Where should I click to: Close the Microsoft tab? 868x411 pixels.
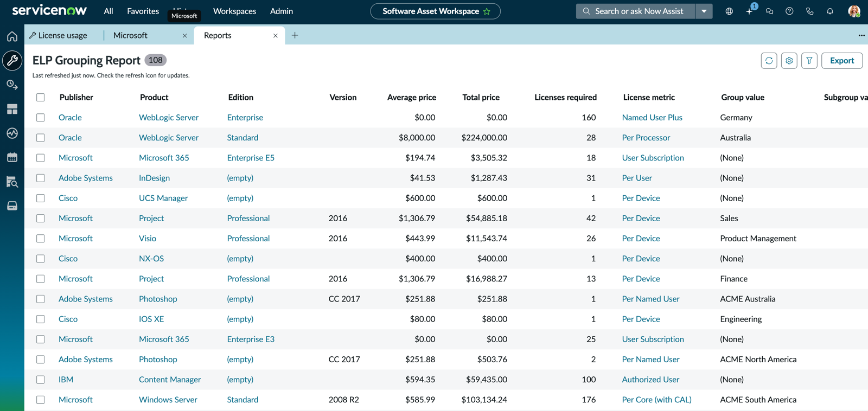pyautogui.click(x=184, y=36)
